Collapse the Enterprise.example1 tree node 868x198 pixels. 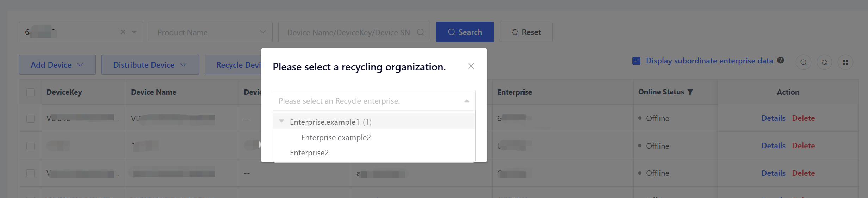[x=281, y=121]
